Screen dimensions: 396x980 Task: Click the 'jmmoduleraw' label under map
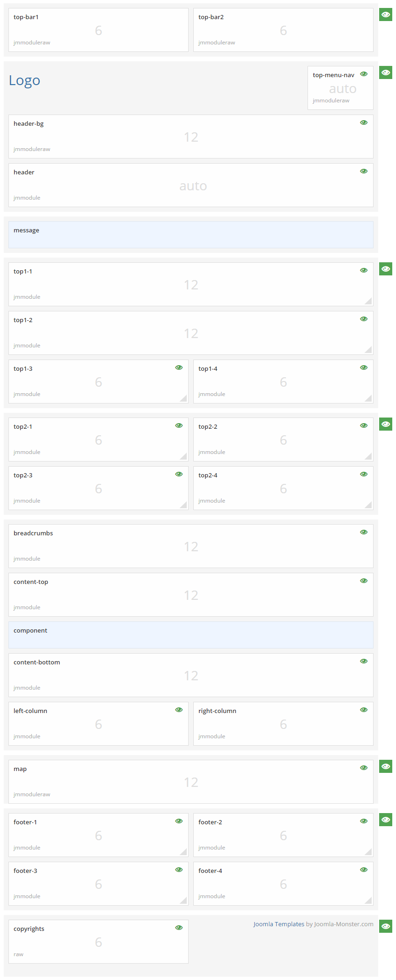32,794
